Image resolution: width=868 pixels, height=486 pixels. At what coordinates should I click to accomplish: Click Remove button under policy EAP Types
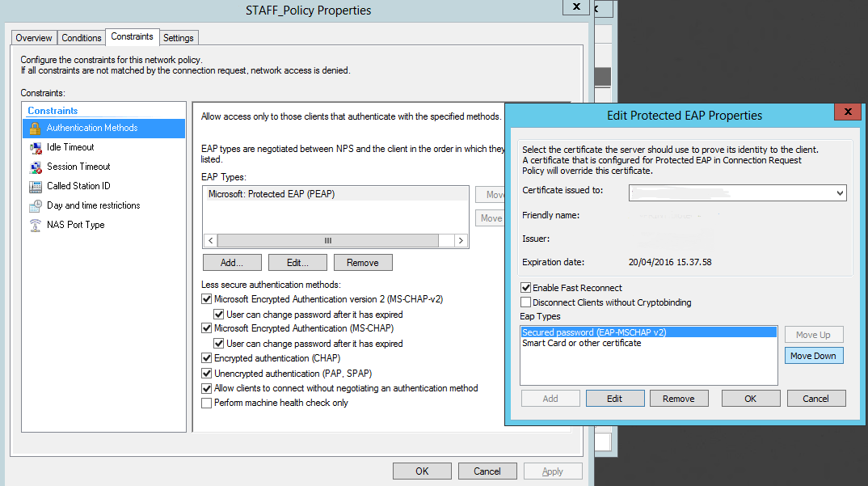pos(363,263)
